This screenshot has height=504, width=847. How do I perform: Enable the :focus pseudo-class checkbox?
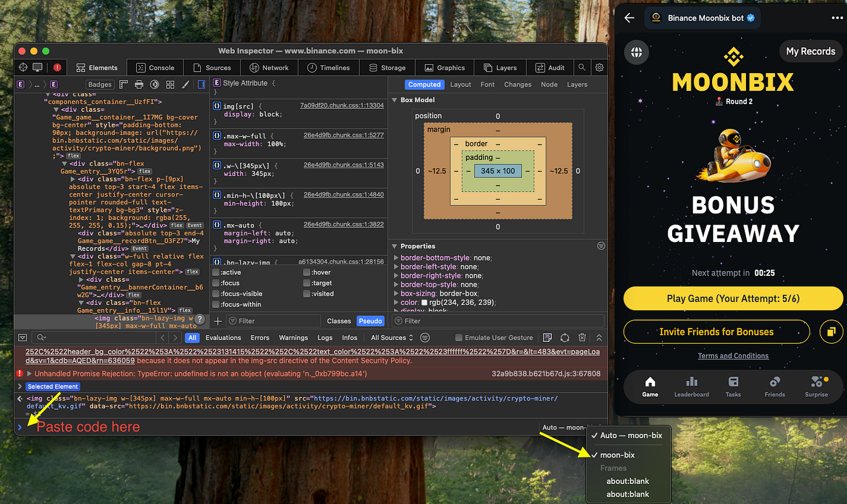(x=216, y=283)
